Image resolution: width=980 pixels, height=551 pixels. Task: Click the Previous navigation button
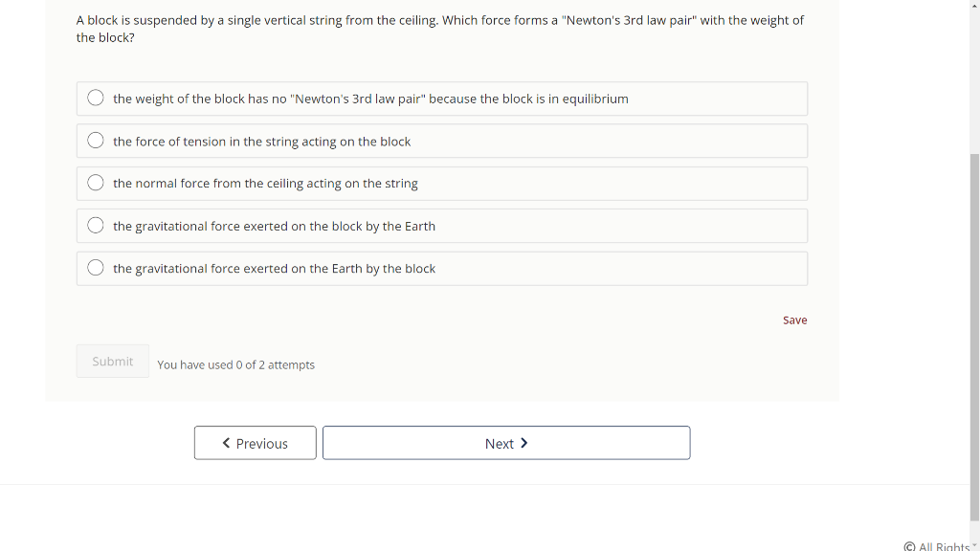255,443
